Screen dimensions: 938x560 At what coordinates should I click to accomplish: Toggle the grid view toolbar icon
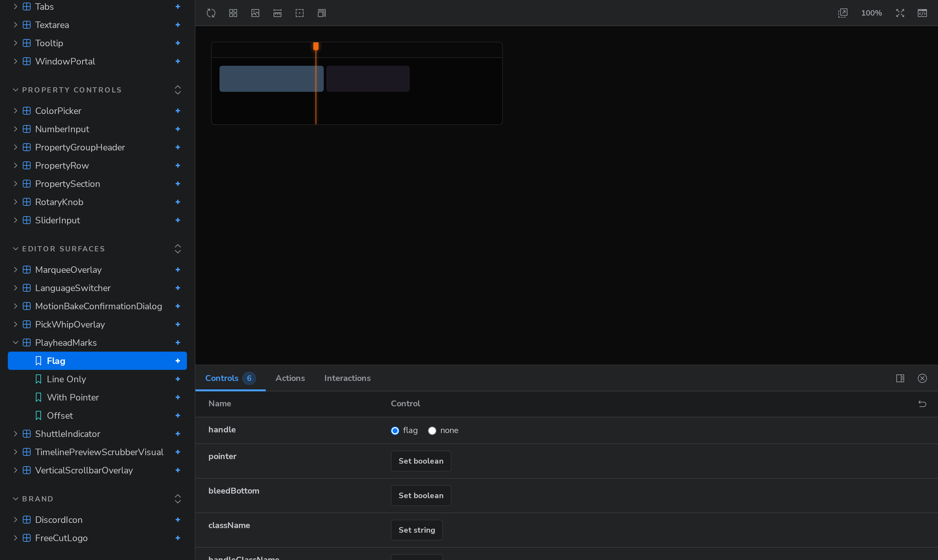click(x=233, y=13)
